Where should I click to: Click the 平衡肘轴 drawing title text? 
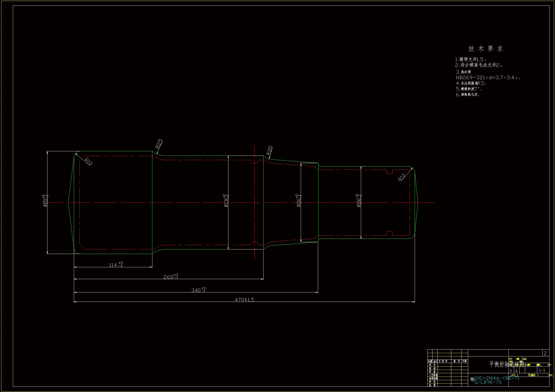click(x=499, y=364)
